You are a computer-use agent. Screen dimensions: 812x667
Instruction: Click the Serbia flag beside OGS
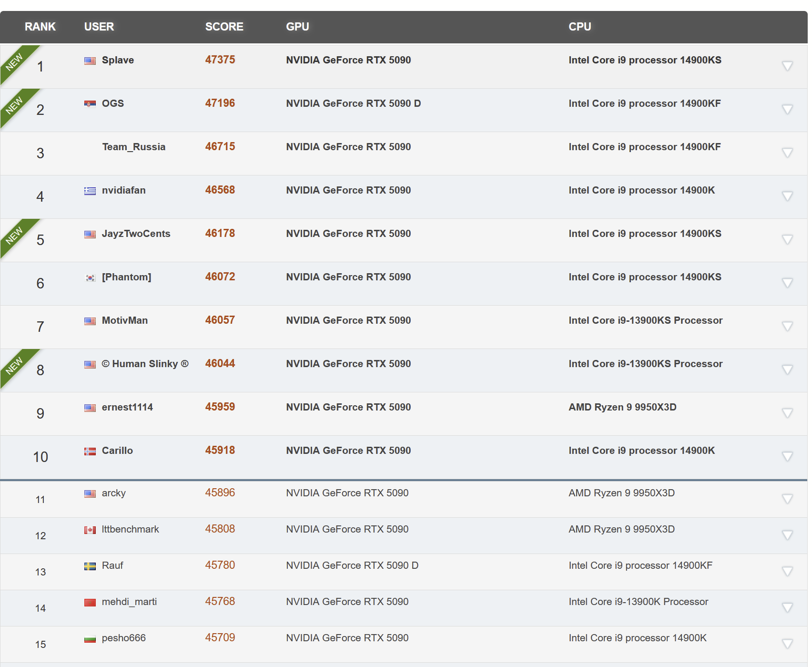(x=90, y=104)
